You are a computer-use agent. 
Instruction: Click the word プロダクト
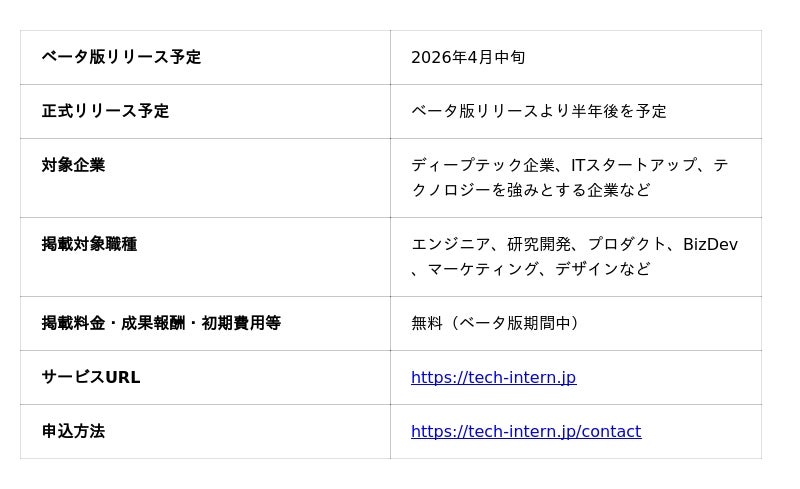627,244
